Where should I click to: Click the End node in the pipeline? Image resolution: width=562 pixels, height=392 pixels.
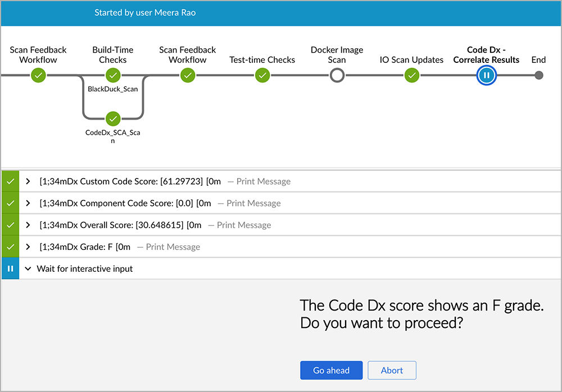click(538, 75)
